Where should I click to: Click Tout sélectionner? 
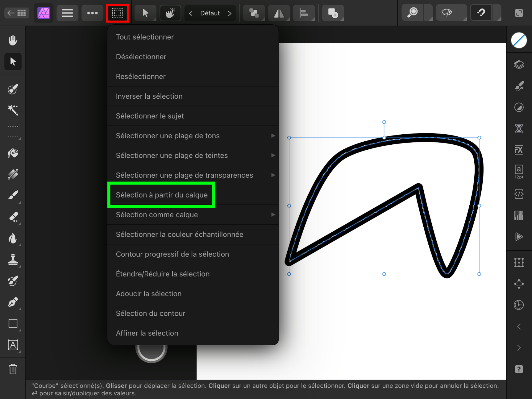pyautogui.click(x=145, y=37)
